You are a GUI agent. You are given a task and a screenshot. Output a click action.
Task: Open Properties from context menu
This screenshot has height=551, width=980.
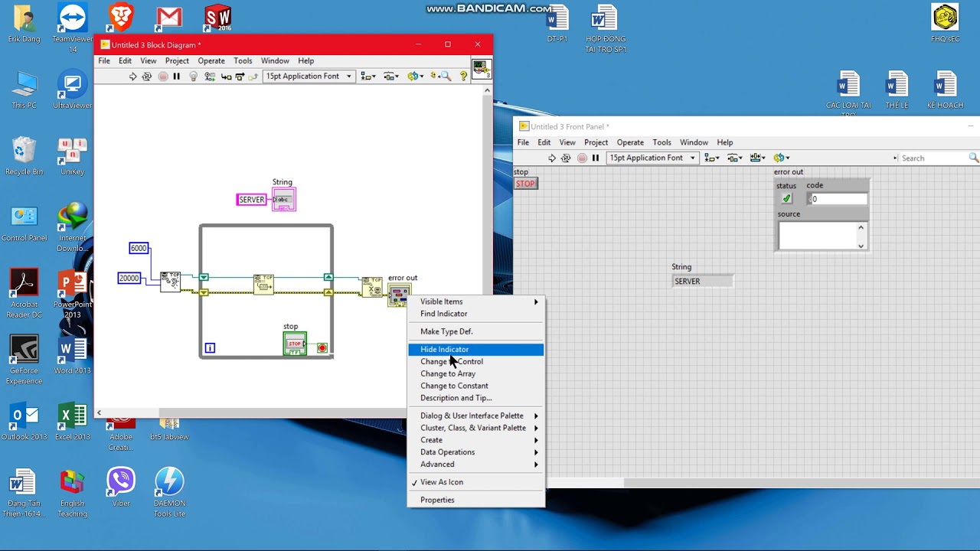coord(476,500)
